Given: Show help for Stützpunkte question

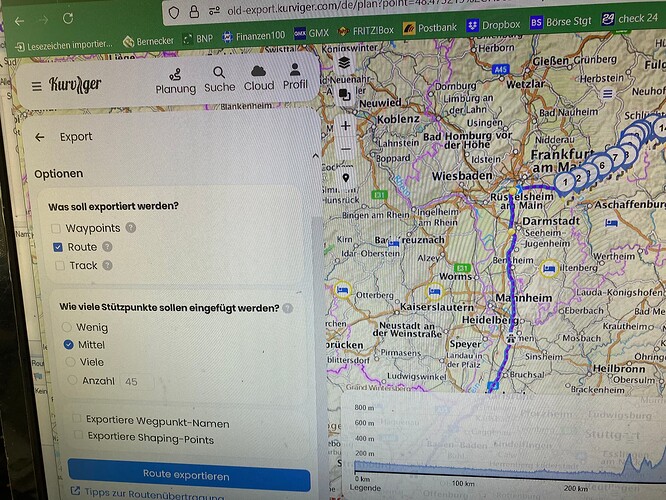Looking at the screenshot, I should coord(288,308).
